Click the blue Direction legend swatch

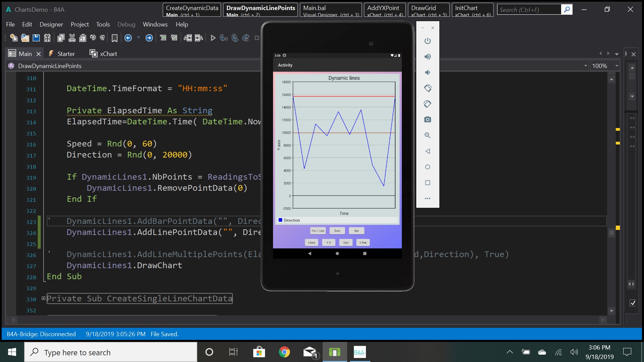[x=280, y=220]
